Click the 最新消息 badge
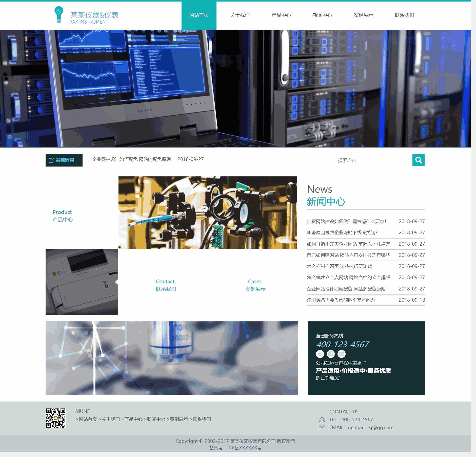 coord(64,160)
